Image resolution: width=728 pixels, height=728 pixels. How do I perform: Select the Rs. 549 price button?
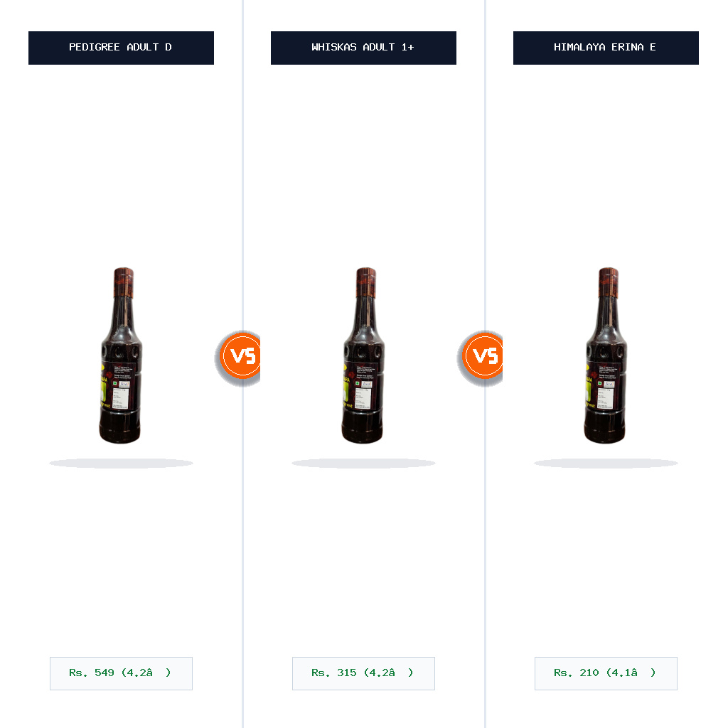(121, 673)
